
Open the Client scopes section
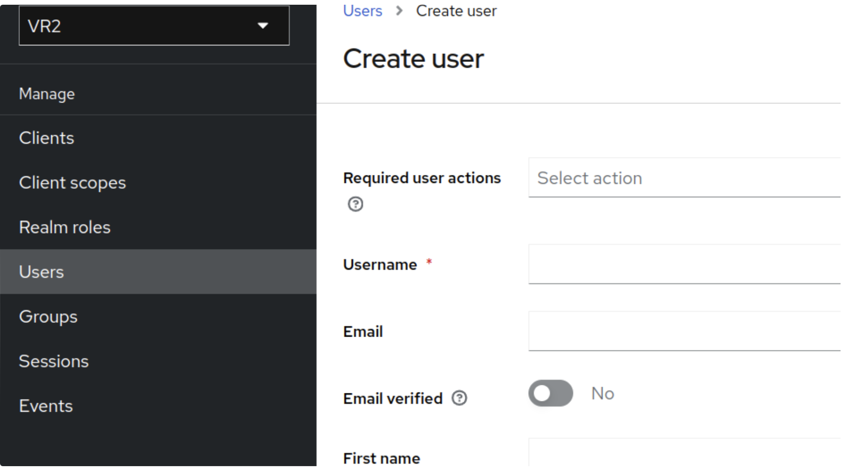(72, 182)
